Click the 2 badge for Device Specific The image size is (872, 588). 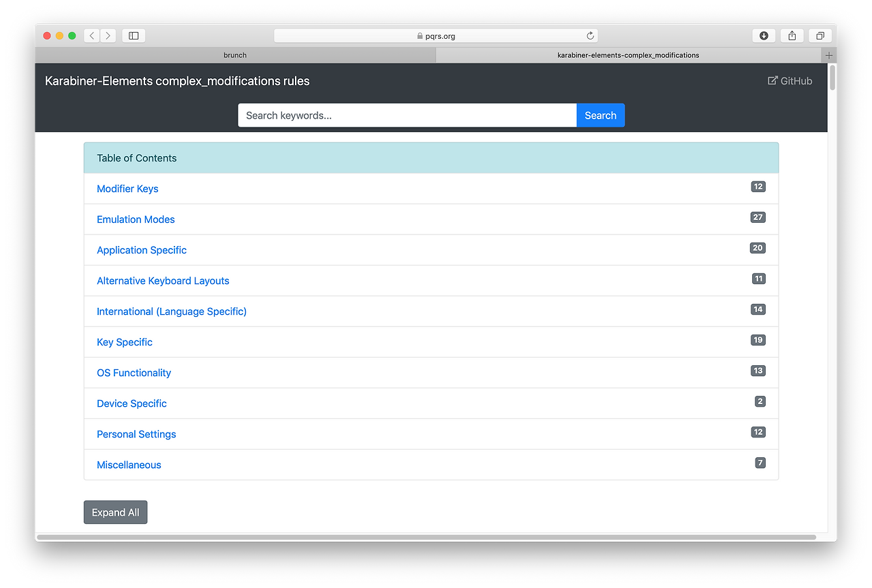coord(760,401)
